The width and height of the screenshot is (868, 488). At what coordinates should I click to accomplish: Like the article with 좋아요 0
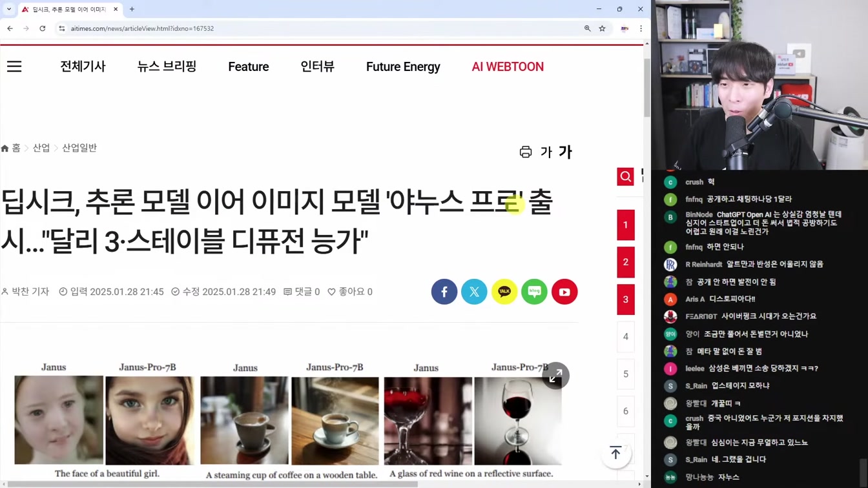(350, 292)
